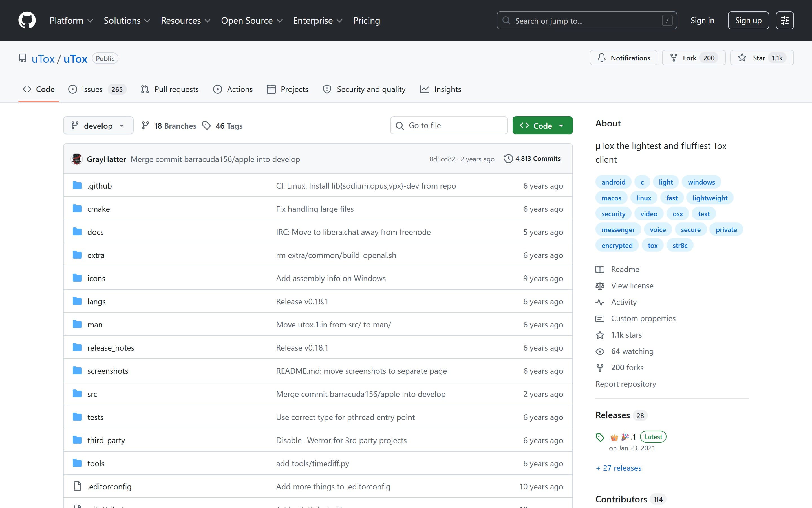Viewport: 812px width, 508px height.
Task: Click the 'add tools/timediff.py' commit message
Action: [x=312, y=463]
